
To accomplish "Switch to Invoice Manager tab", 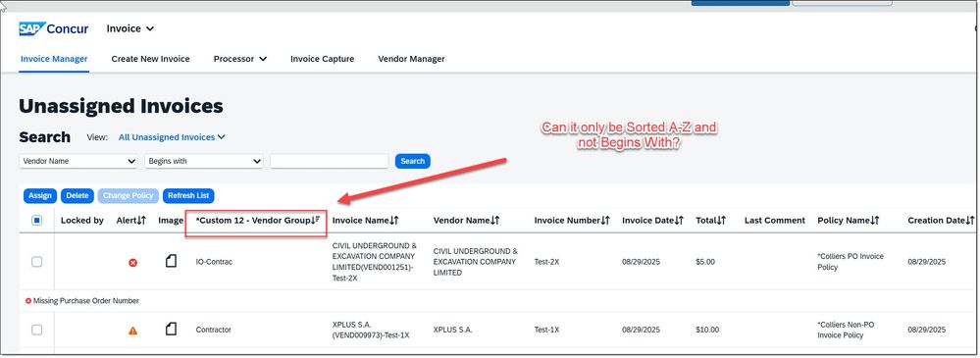I will click(x=54, y=59).
